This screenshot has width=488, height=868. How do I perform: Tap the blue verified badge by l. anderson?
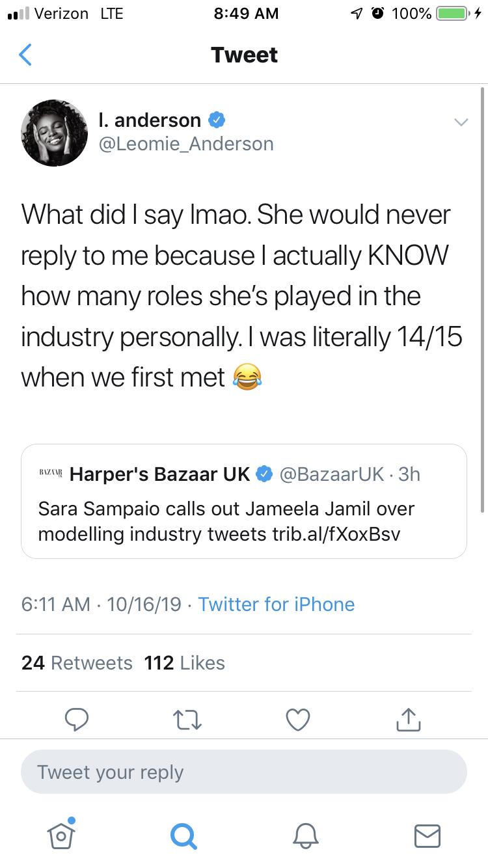click(x=217, y=120)
